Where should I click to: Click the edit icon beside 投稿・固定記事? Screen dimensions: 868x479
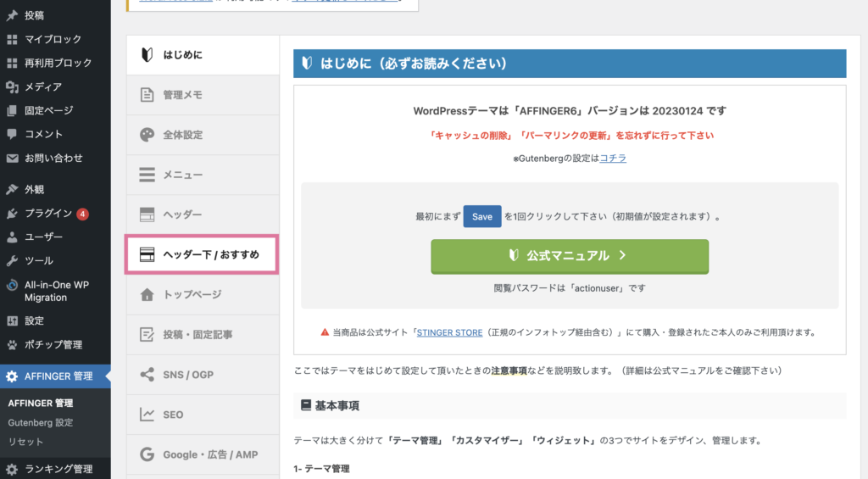(147, 335)
